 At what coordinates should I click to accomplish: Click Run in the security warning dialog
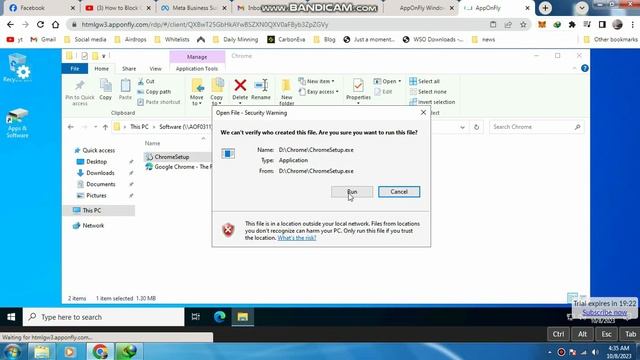(x=352, y=192)
